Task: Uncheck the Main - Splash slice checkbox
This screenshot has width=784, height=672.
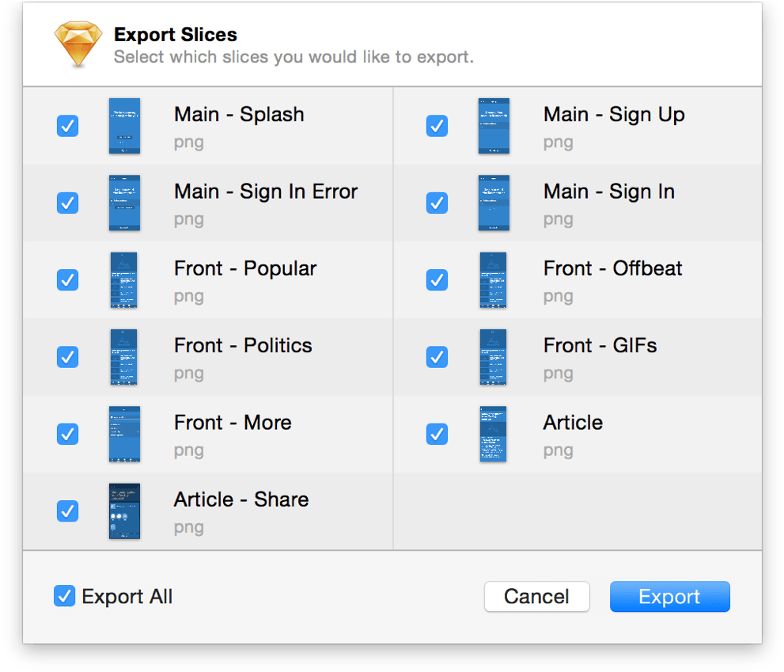Action: pos(68,126)
